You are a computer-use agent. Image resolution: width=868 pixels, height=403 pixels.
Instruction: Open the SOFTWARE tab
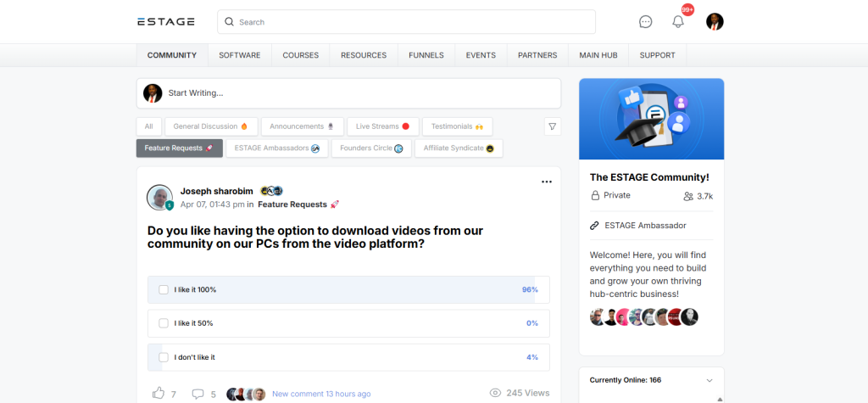[x=240, y=55]
